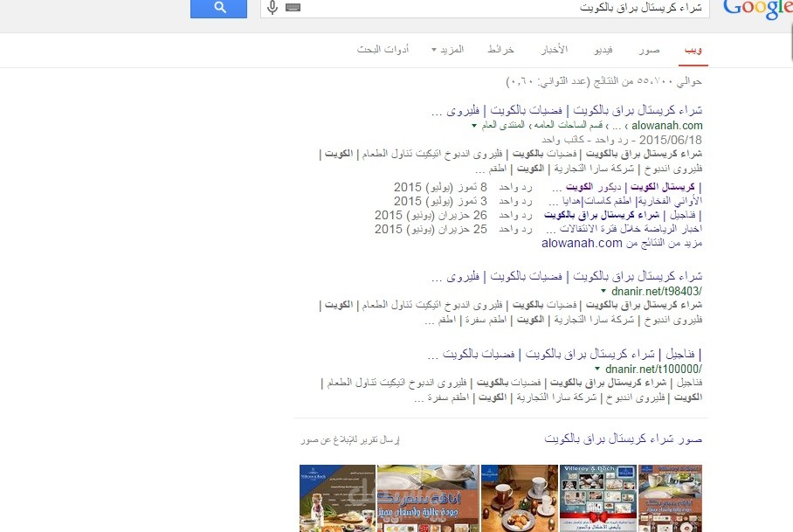Click the 26 حزيران (يونيو) 2015 date
This screenshot has width=793, height=532.
tap(431, 216)
